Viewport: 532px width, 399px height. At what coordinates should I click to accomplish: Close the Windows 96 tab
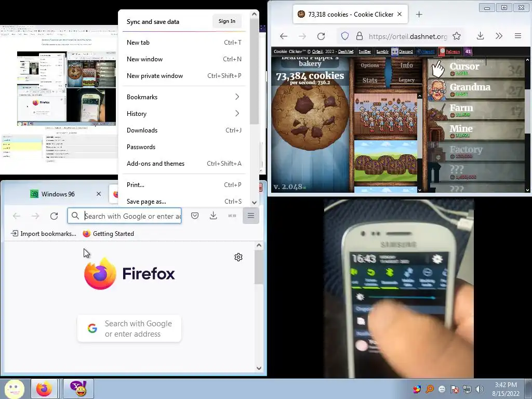click(x=99, y=194)
